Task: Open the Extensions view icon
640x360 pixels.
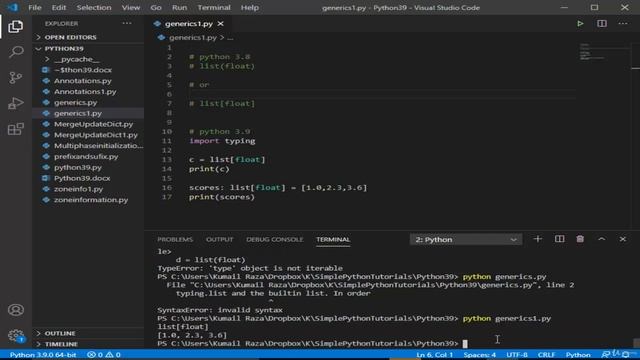Action: (16, 129)
